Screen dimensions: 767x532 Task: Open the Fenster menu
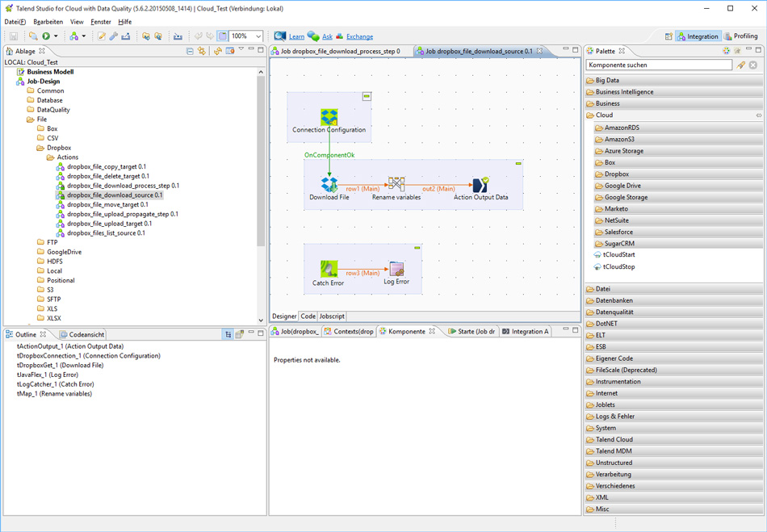(101, 22)
